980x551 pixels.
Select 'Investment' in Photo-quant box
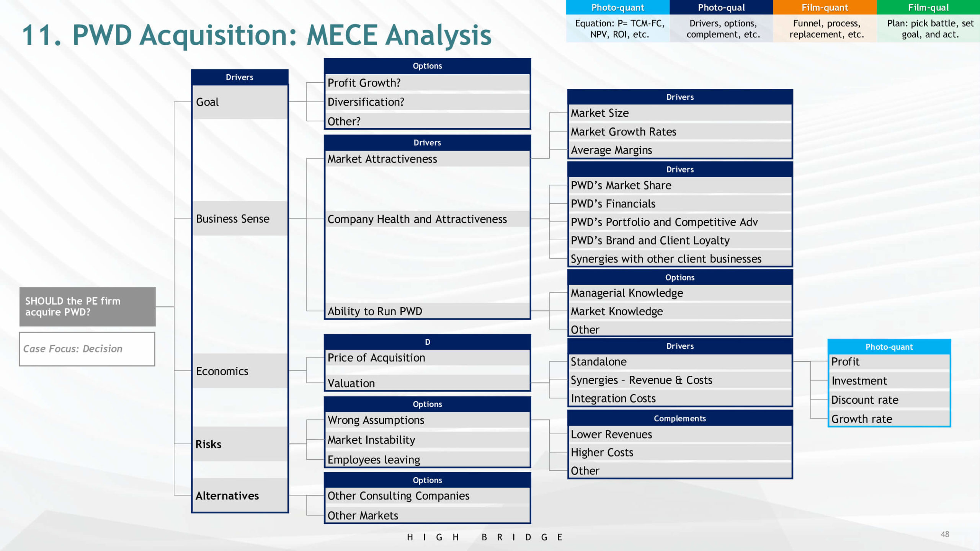tap(889, 381)
